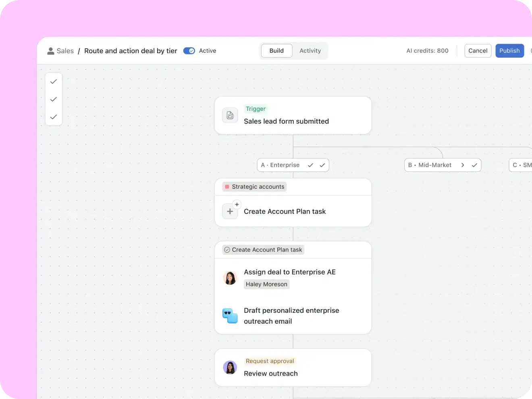Select the B · Mid-Market branch label
The image size is (532, 399).
430,165
